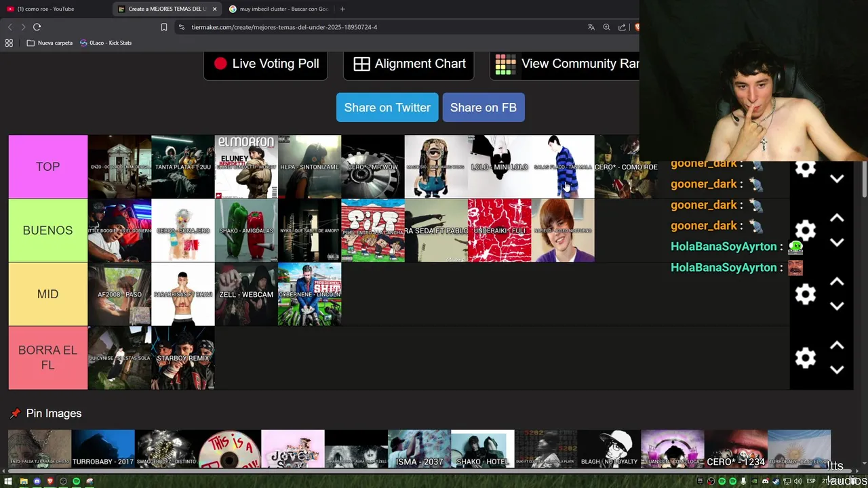Share the tier list on FB
The image size is (868, 488).
pos(484,108)
